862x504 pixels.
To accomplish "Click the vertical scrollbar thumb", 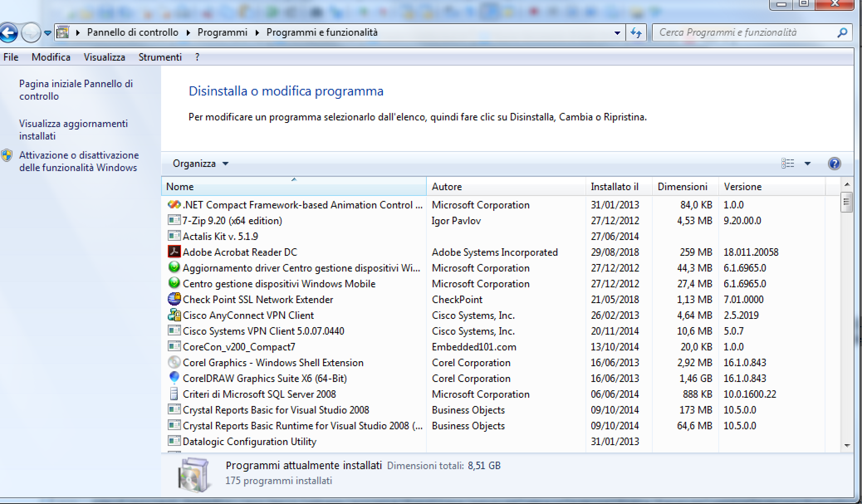I will pyautogui.click(x=847, y=202).
